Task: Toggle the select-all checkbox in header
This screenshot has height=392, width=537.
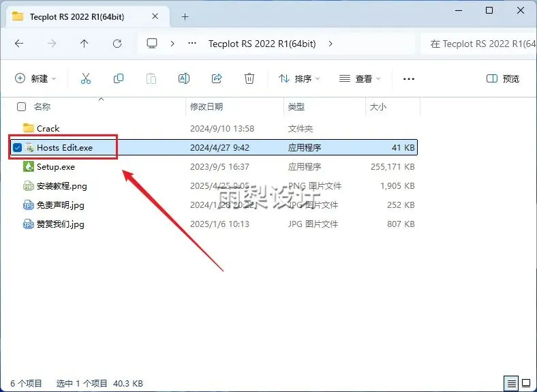Action: point(21,107)
